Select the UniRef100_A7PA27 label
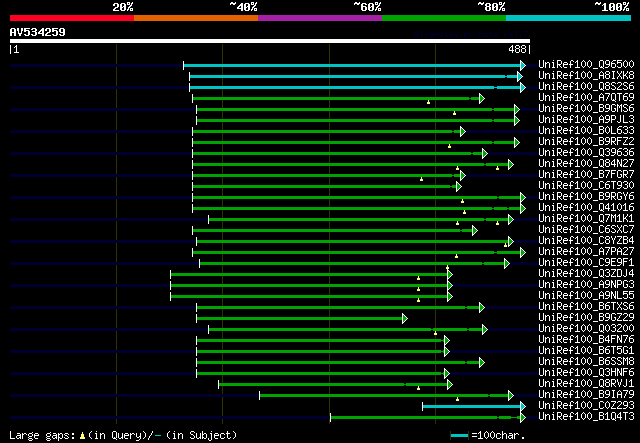This screenshot has width=640, height=443. click(586, 252)
